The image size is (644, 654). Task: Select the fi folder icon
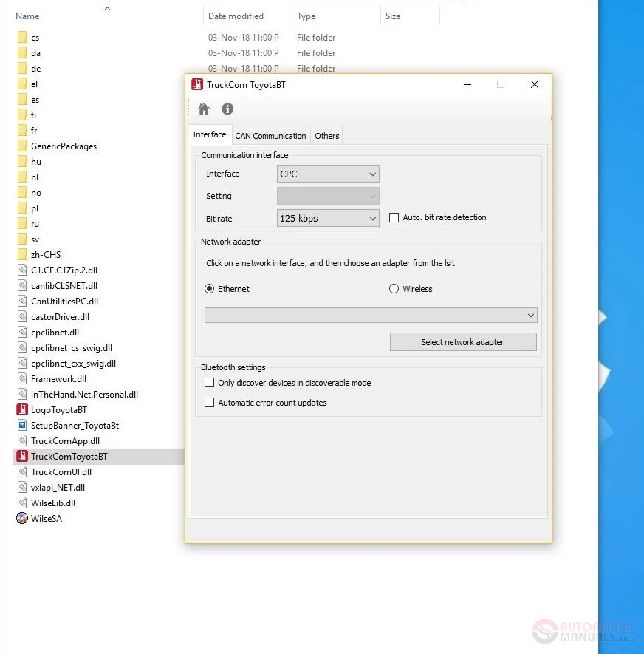[x=22, y=115]
